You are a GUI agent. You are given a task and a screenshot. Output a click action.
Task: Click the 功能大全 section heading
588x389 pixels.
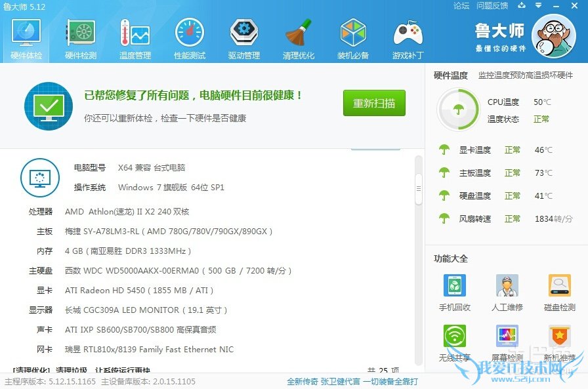coord(451,258)
